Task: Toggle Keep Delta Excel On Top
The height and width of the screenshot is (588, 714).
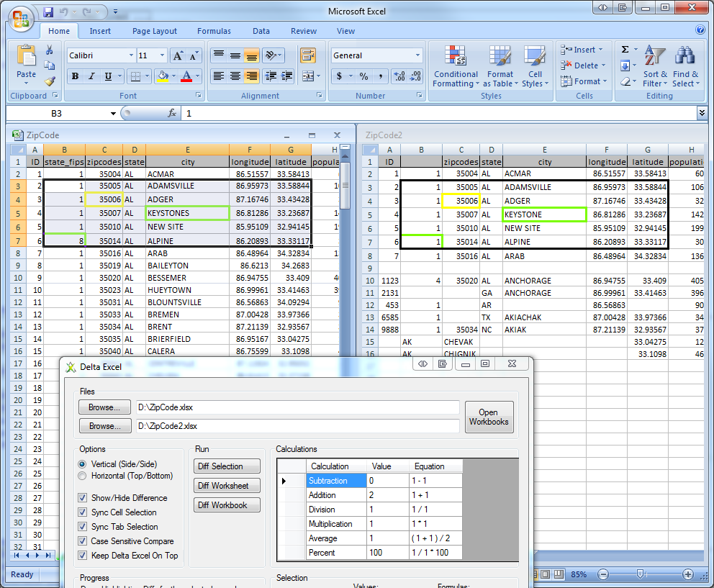Action: pos(83,555)
